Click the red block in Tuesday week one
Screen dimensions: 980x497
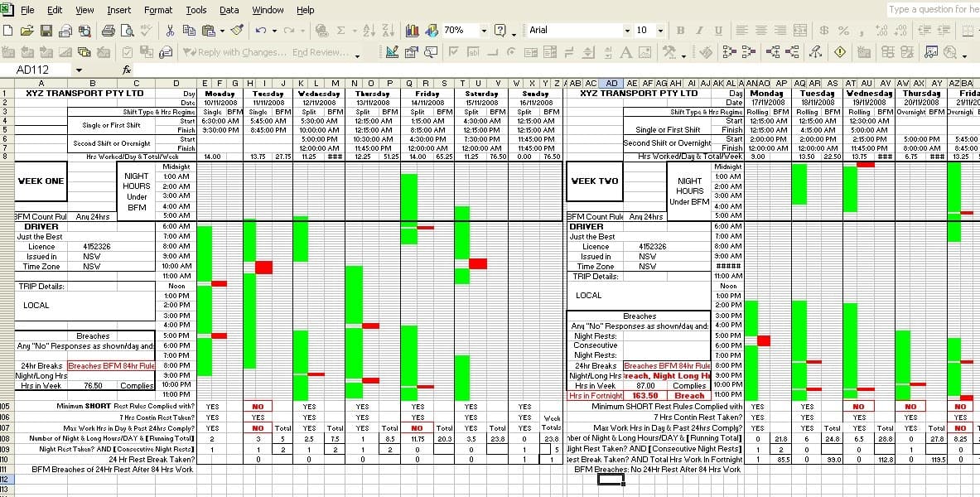(x=263, y=267)
